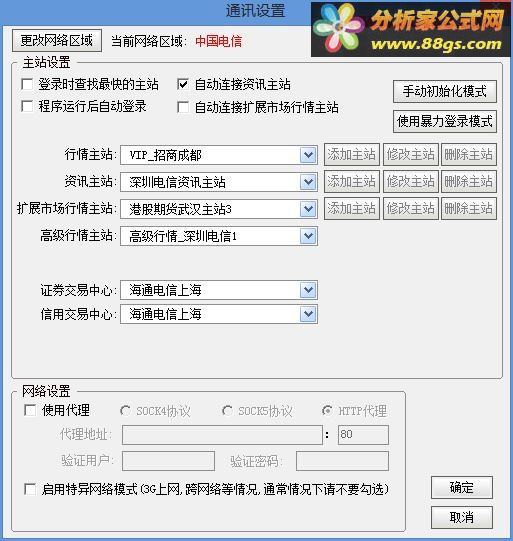Viewport: 513px width, 541px height.
Task: Expand 扩展市场行情主站 dropdown
Action: (308, 209)
